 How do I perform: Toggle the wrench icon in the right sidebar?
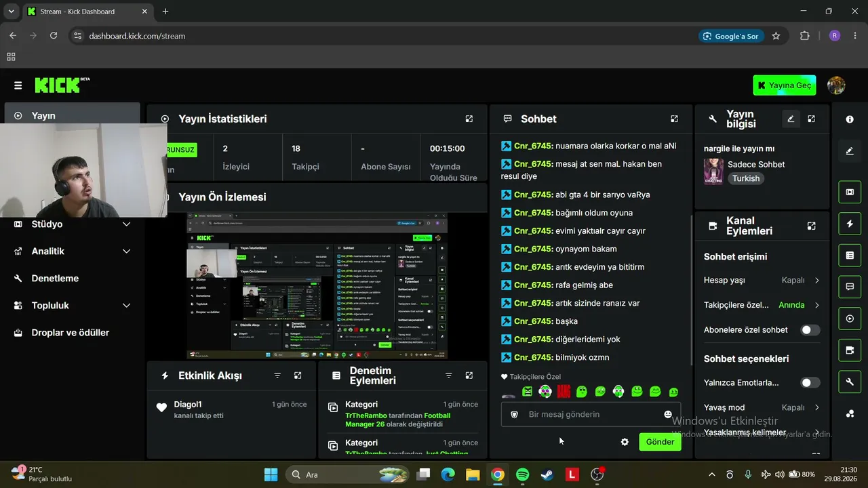pyautogui.click(x=850, y=382)
